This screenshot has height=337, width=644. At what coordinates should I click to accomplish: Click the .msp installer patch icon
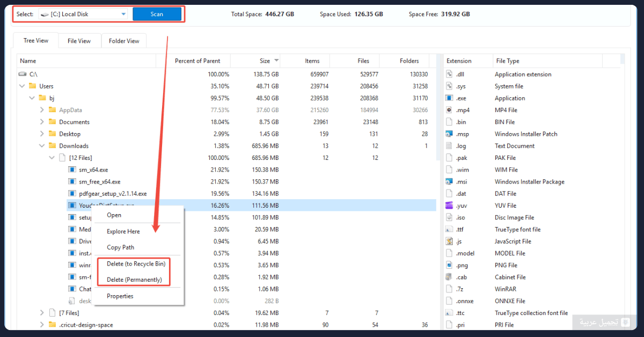click(449, 134)
